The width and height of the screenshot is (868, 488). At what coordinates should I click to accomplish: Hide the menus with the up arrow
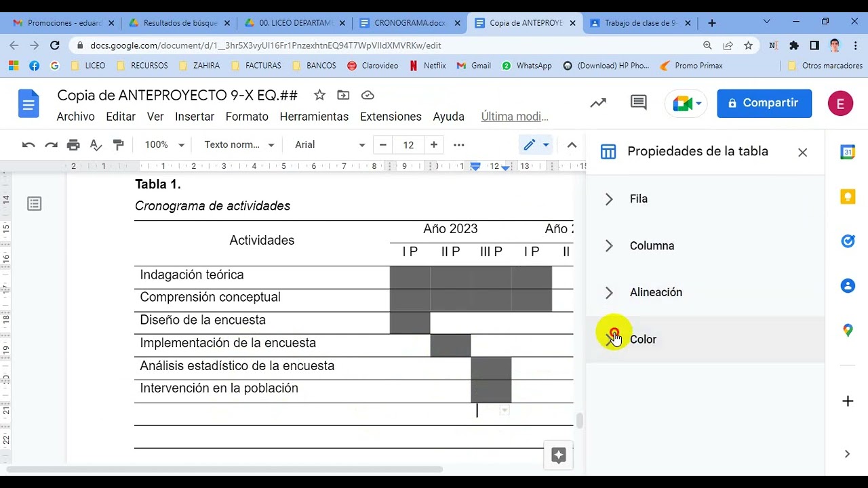tap(572, 145)
